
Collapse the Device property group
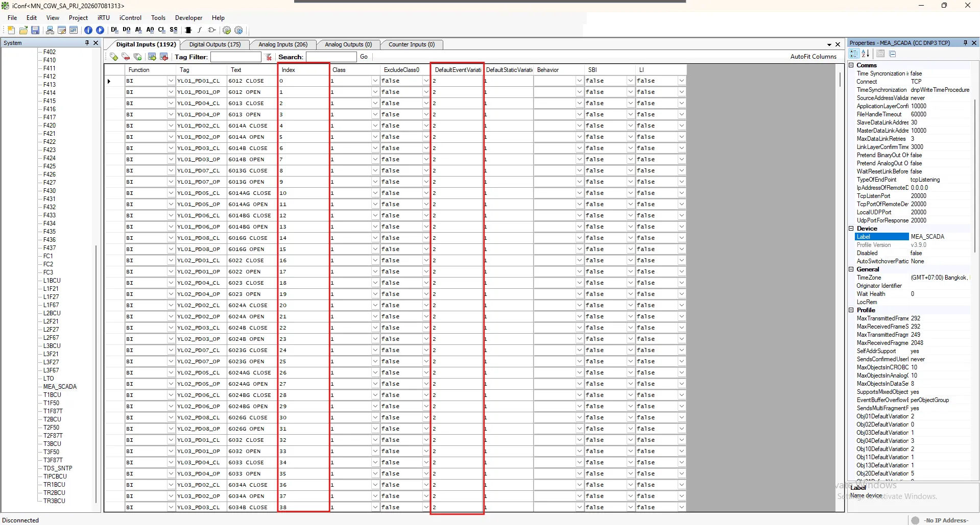point(851,229)
